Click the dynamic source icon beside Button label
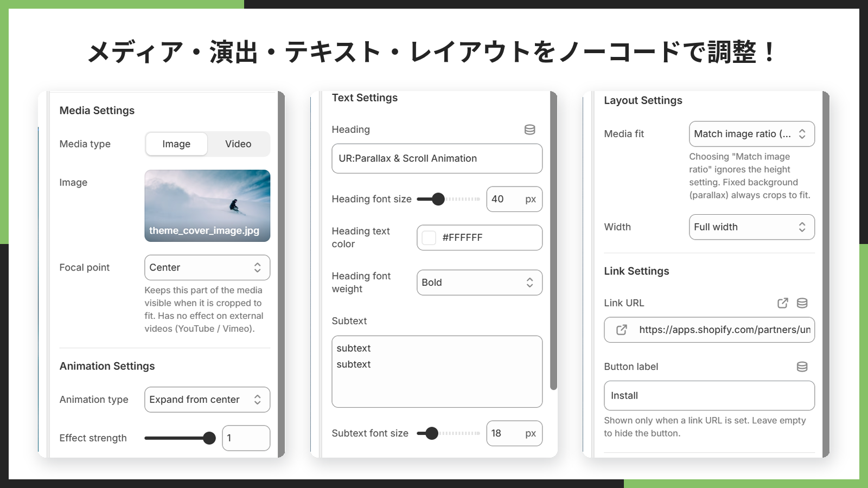This screenshot has height=488, width=868. [x=802, y=367]
